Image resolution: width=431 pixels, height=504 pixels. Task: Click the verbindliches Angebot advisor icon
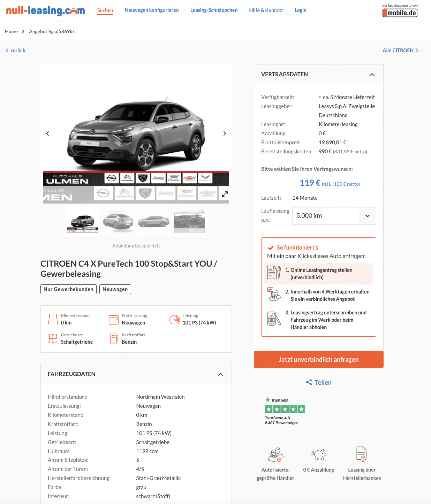[274, 294]
